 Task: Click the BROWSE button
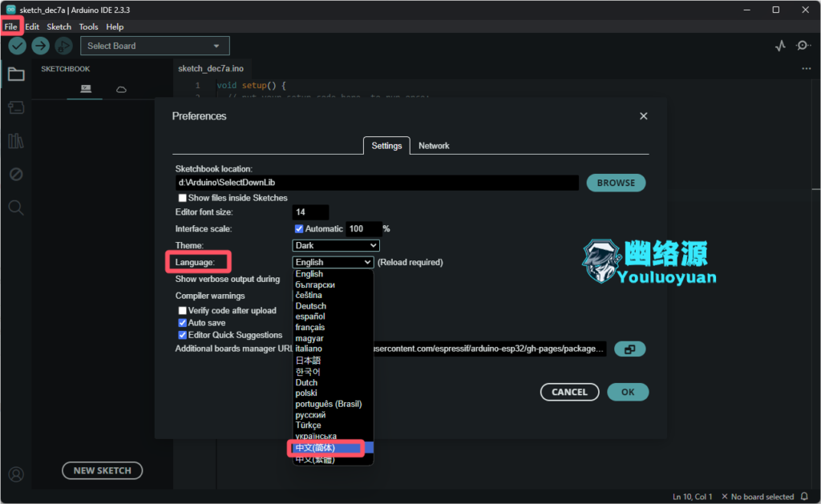point(616,183)
